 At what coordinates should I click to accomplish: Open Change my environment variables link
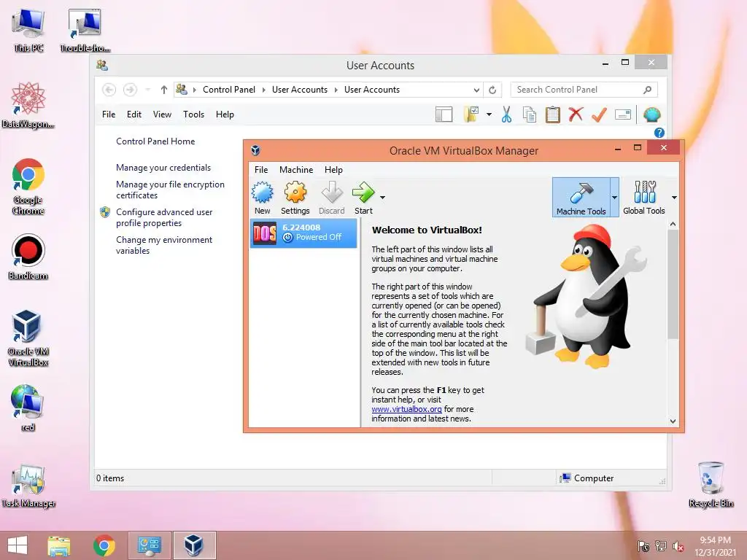(164, 245)
